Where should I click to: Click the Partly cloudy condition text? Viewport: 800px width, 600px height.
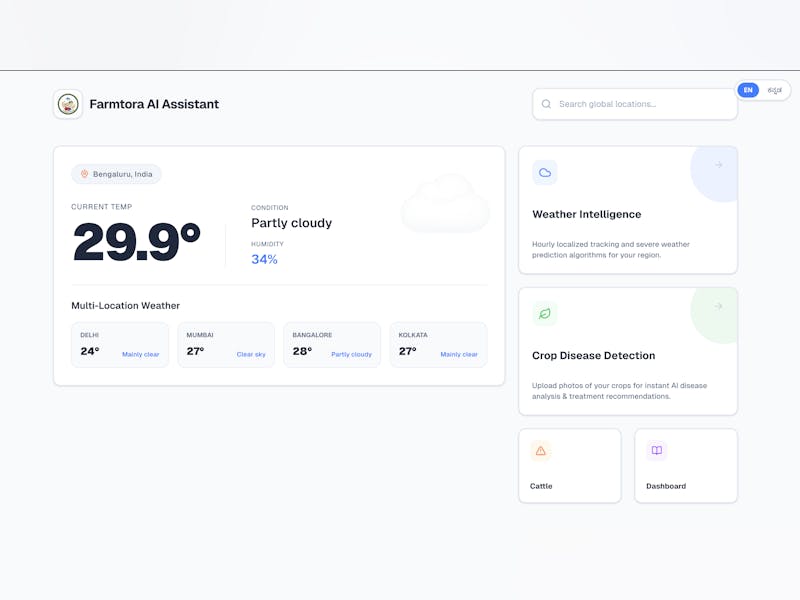(291, 223)
